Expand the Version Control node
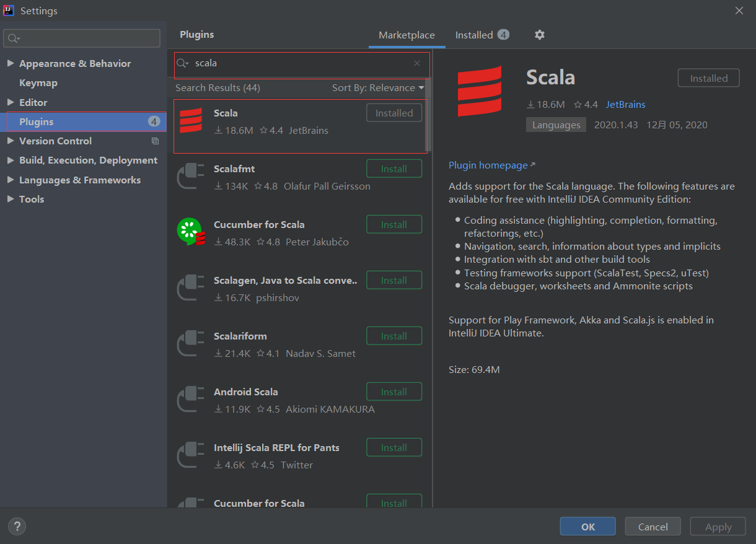This screenshot has width=756, height=544. 11,141
